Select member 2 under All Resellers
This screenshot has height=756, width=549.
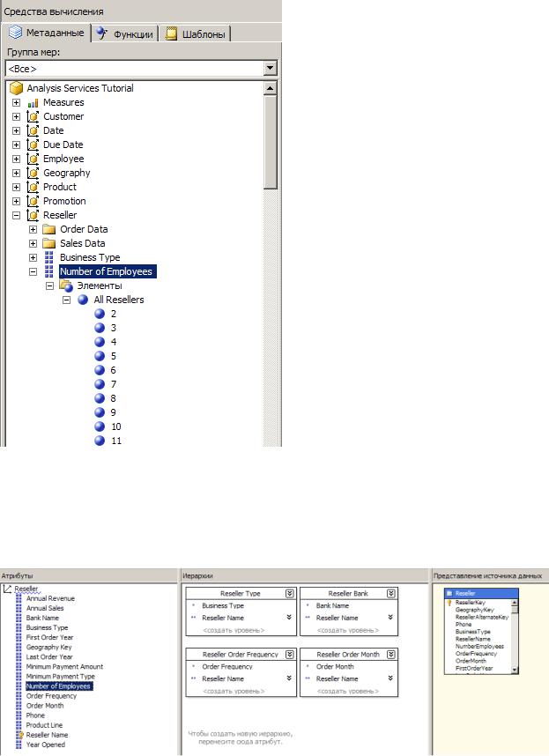tap(114, 314)
